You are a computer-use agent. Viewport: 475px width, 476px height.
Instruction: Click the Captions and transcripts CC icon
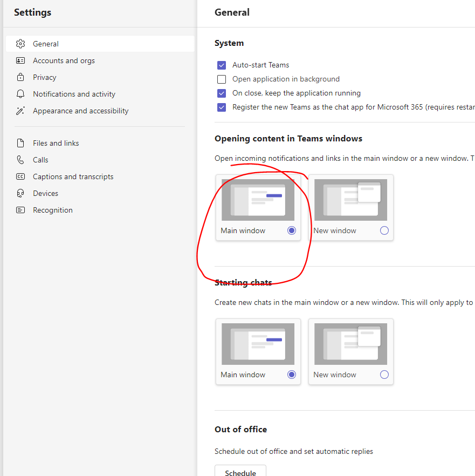19,176
